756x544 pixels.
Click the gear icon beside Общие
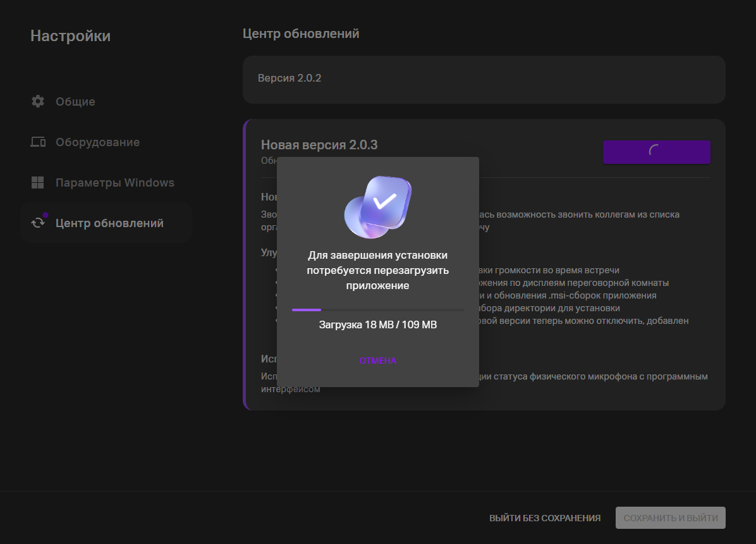[x=38, y=101]
